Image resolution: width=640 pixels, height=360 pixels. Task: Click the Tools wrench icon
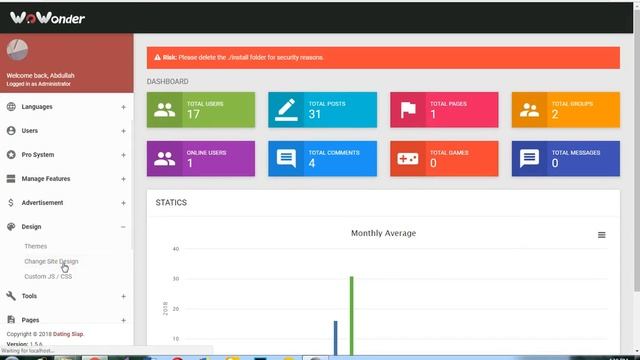(11, 296)
